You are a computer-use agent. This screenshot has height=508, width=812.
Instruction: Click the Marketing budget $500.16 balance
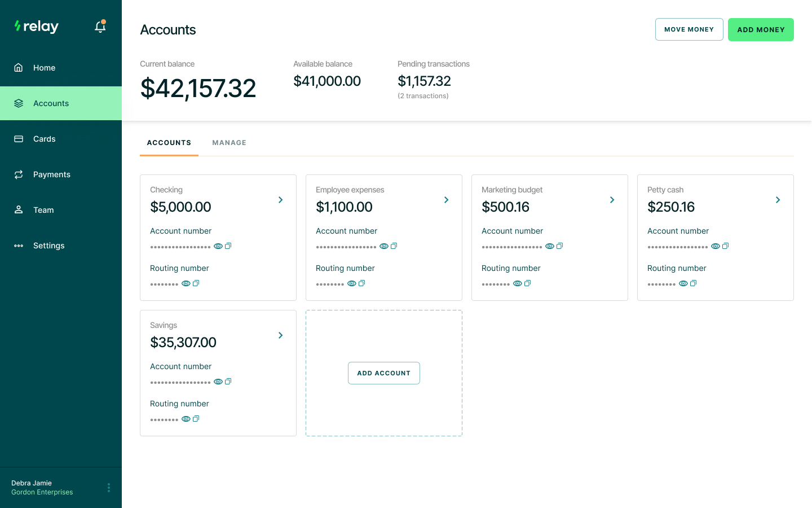point(505,207)
